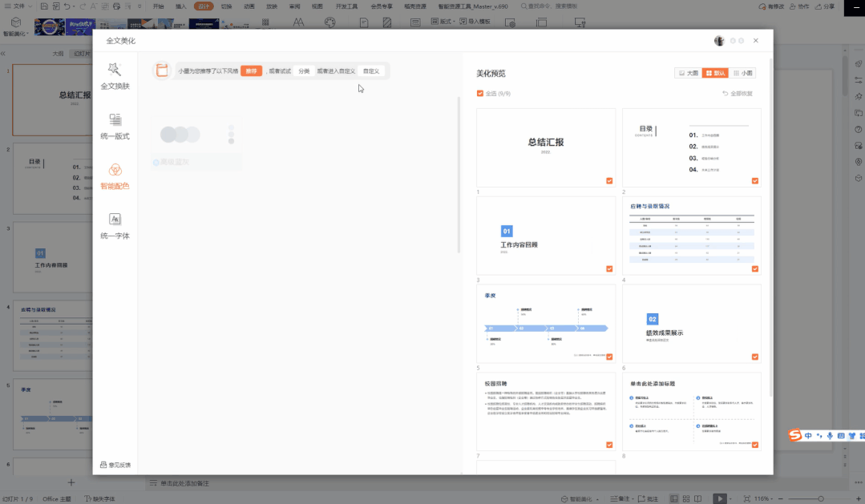The height and width of the screenshot is (504, 865).
Task: Open 统一字体 unified font option
Action: (115, 226)
